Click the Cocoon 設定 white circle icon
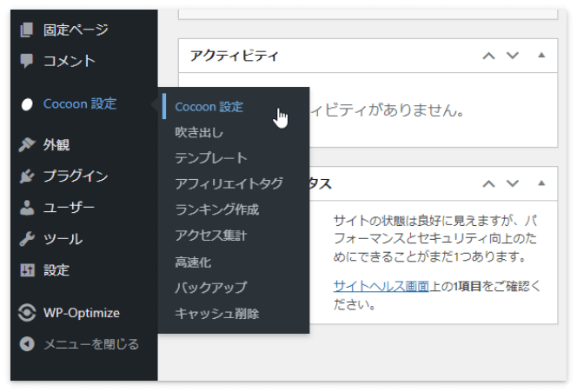Image resolution: width=577 pixels, height=392 pixels. click(27, 104)
